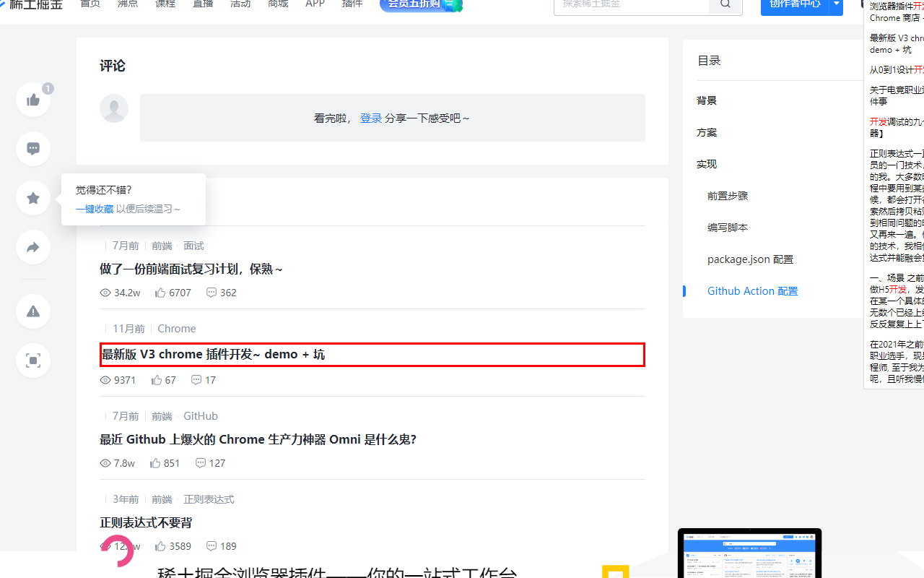Screen dimensions: 924x578
Task: Open the 首页 nav item
Action: [x=90, y=4]
